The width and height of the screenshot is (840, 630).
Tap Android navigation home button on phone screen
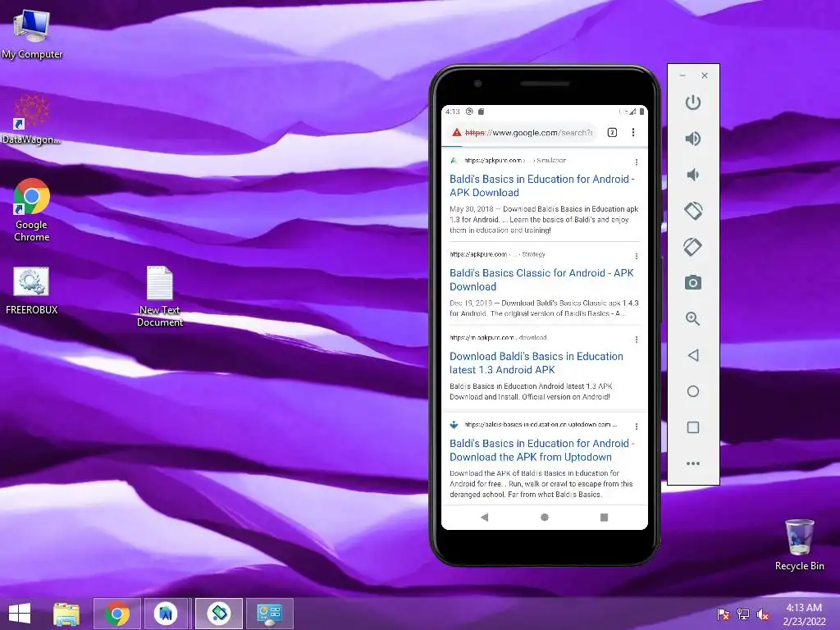coord(545,518)
